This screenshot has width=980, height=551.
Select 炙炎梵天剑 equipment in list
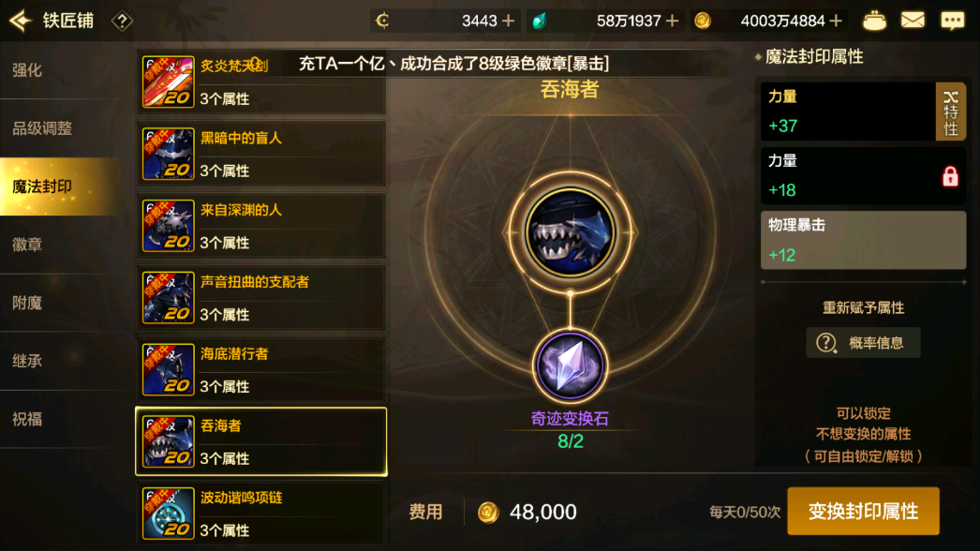[x=261, y=82]
